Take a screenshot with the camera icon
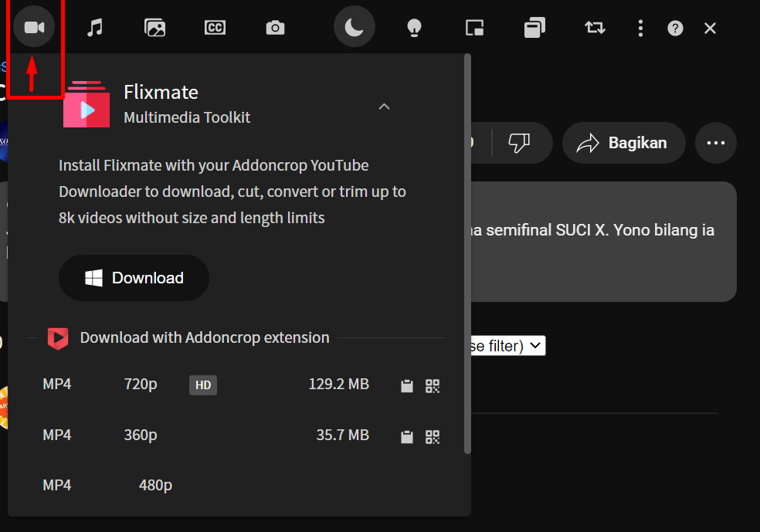The width and height of the screenshot is (760, 532). [275, 28]
